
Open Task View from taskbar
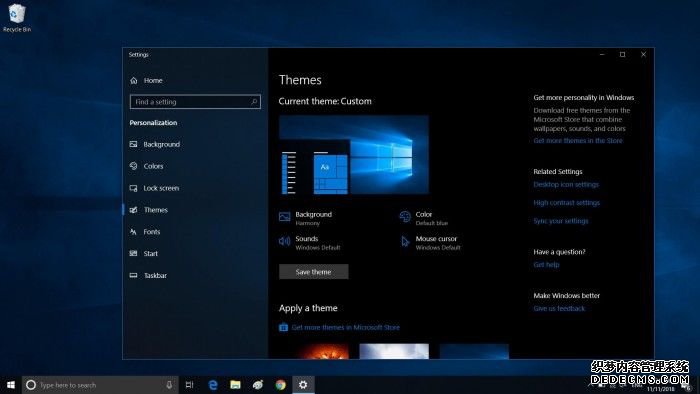tap(189, 385)
